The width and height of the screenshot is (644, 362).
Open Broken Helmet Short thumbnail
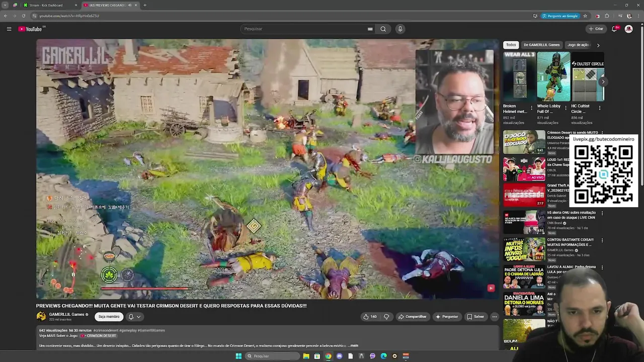pos(518,76)
